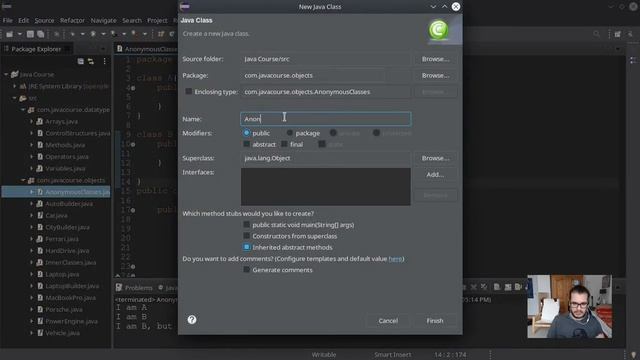
Task: Check the final modifier checkbox
Action: coord(284,144)
